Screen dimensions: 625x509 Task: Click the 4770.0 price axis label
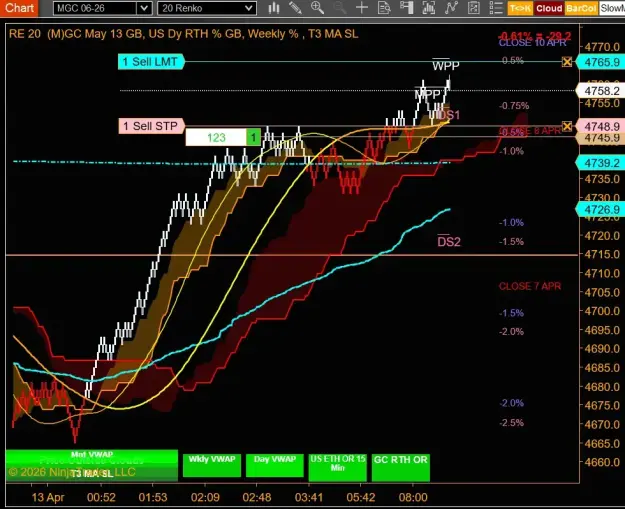(x=602, y=47)
